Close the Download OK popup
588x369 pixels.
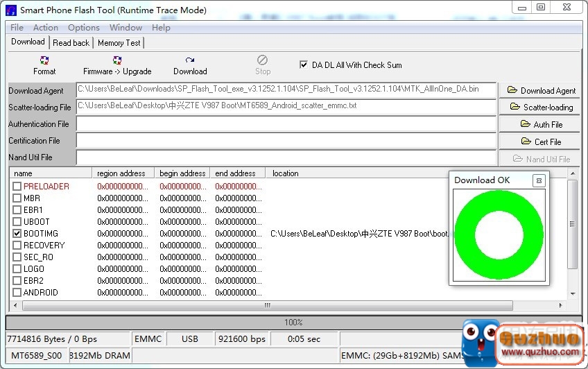click(x=539, y=180)
